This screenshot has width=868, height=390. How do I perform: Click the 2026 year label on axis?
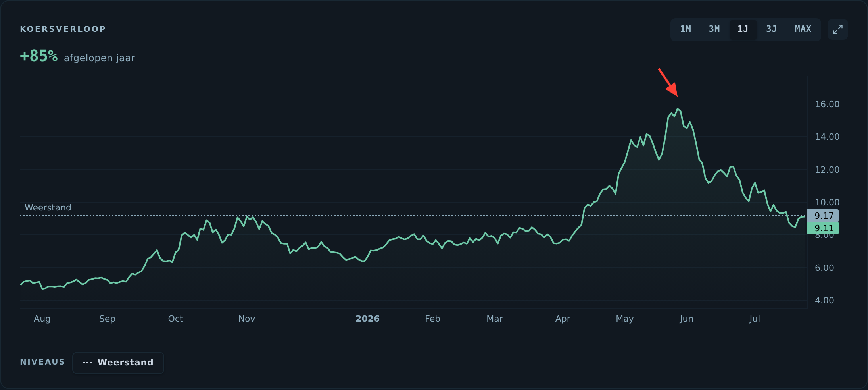367,319
